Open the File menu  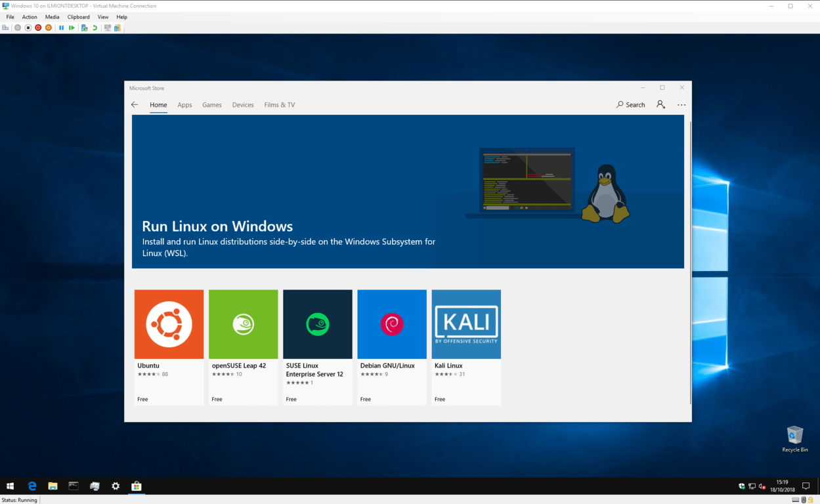10,17
